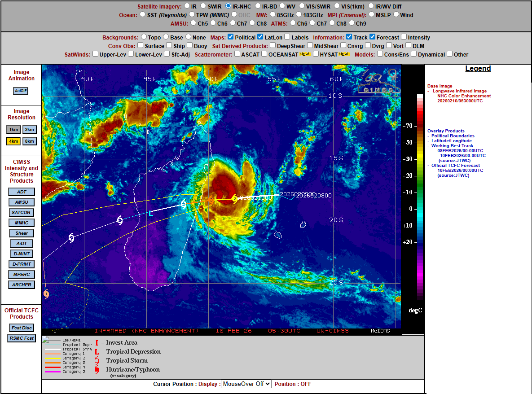The width and height of the screenshot is (532, 394).
Task: Open the SATCON product
Action: point(21,213)
